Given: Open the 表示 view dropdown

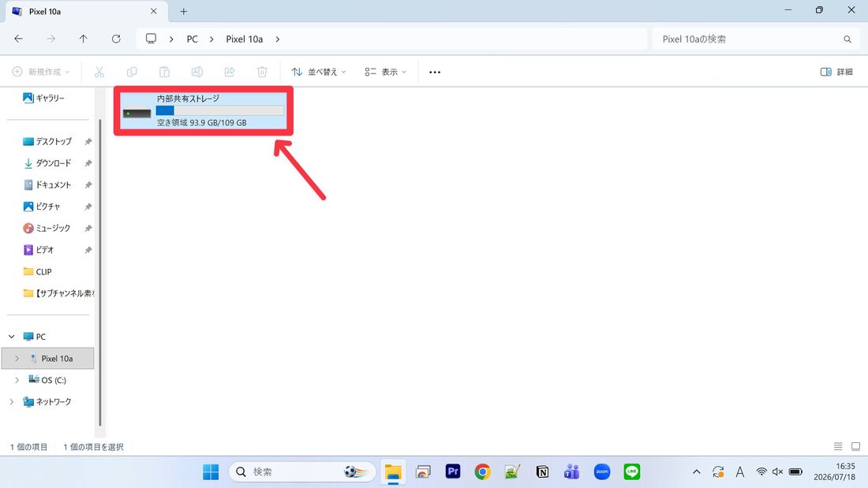Looking at the screenshot, I should tap(386, 72).
